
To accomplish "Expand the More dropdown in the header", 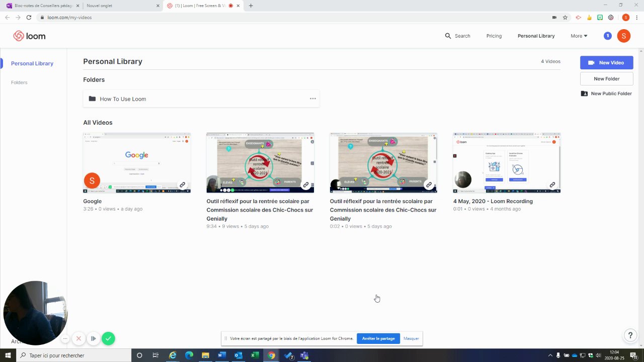I will (x=579, y=36).
